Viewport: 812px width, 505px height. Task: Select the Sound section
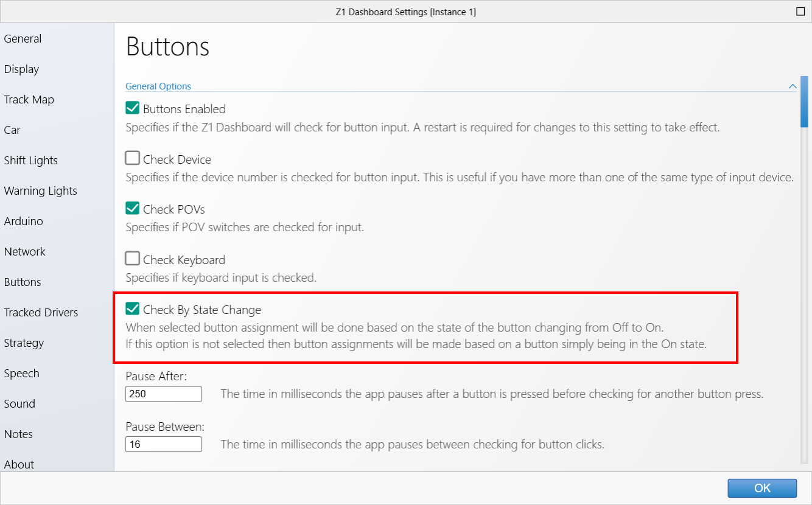(19, 404)
